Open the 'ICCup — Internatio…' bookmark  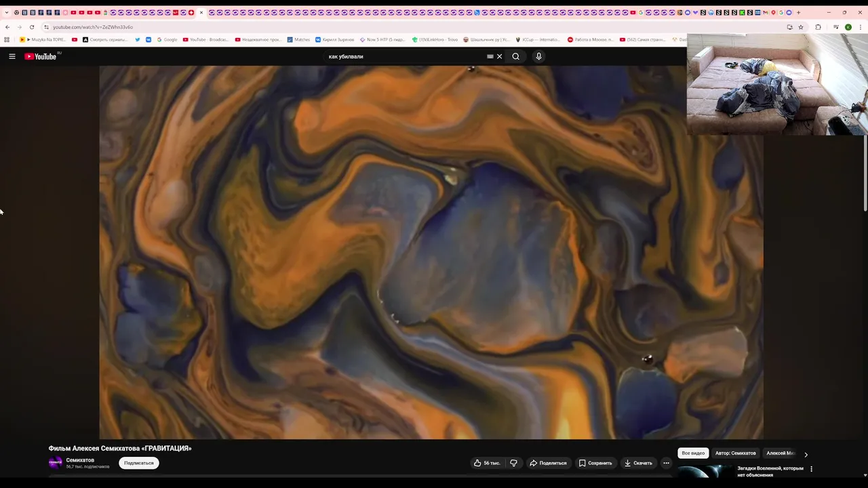click(538, 39)
